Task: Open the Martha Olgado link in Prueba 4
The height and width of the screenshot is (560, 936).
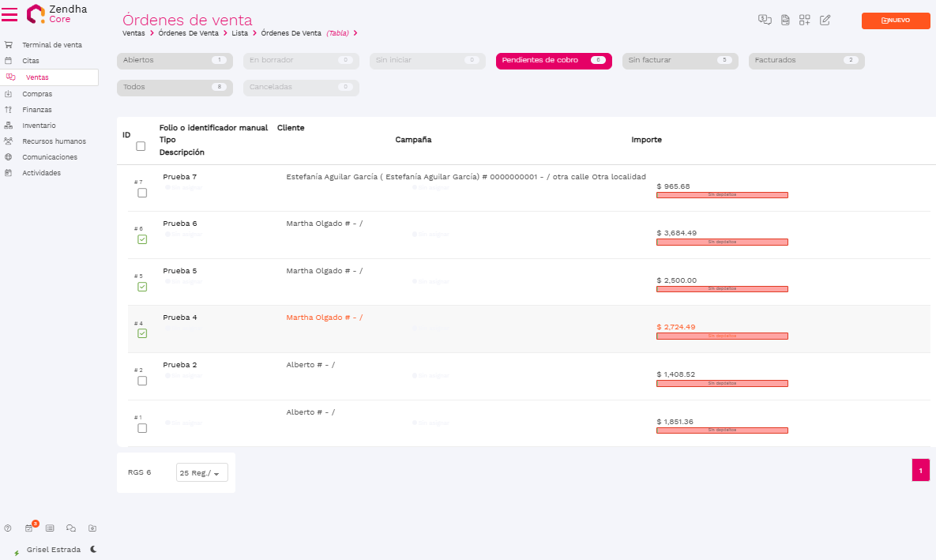Action: [324, 318]
